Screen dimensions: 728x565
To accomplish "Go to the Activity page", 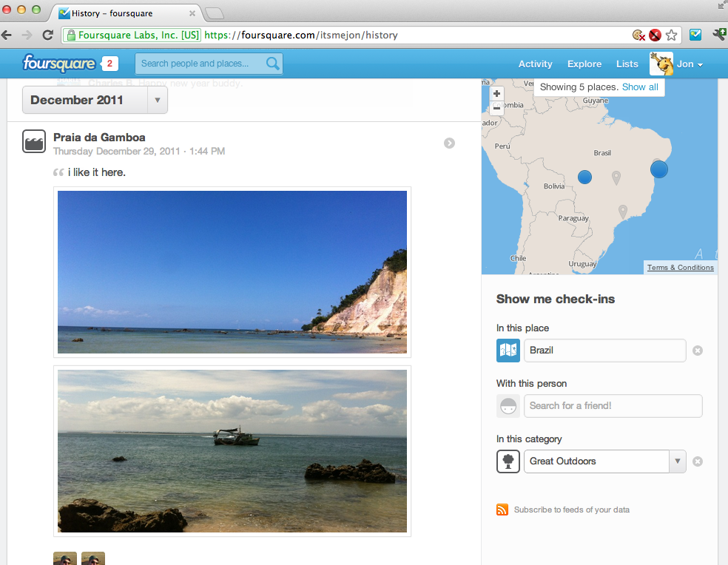I will [535, 64].
